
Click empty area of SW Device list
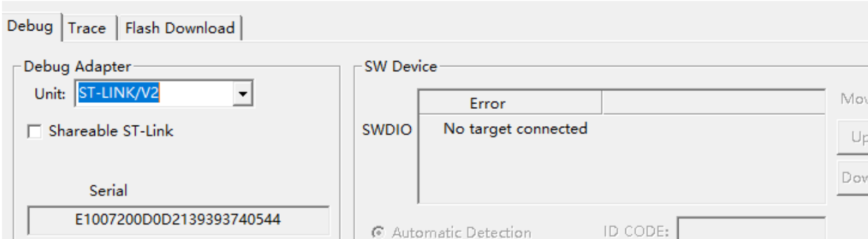[x=621, y=173]
